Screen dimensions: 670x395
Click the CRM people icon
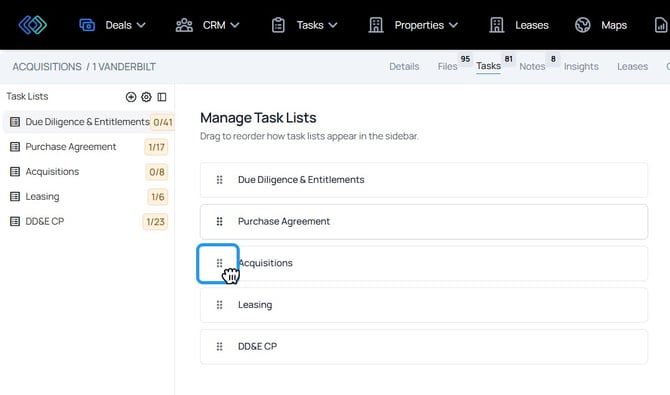click(x=184, y=25)
